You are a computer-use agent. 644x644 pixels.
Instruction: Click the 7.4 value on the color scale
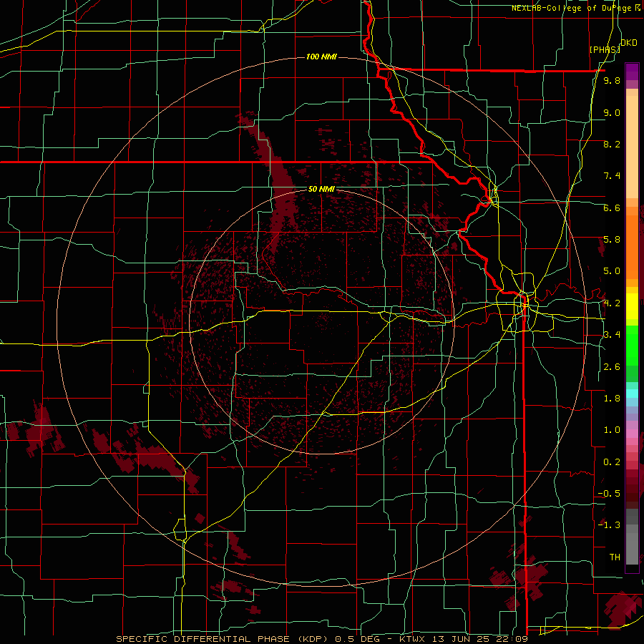[x=612, y=176]
